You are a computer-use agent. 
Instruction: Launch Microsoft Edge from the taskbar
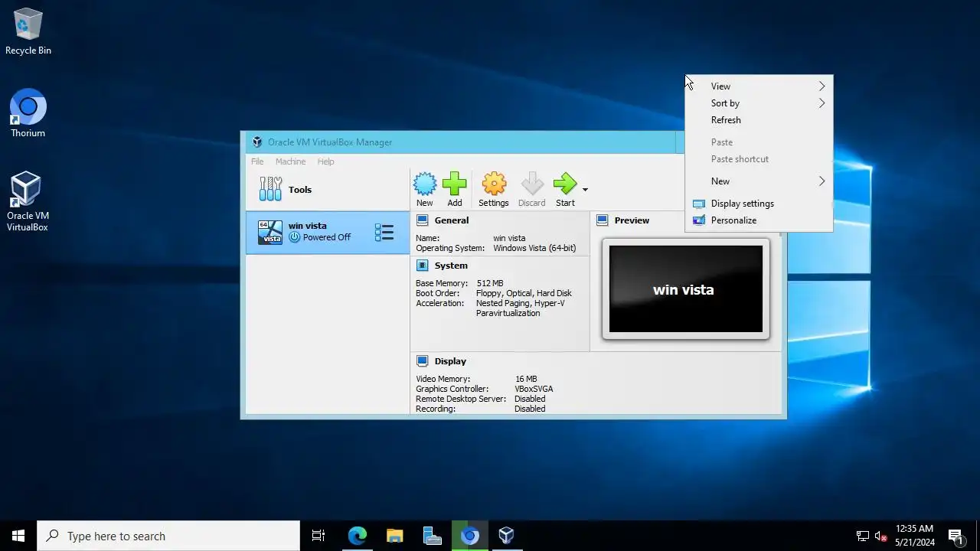[x=358, y=536]
